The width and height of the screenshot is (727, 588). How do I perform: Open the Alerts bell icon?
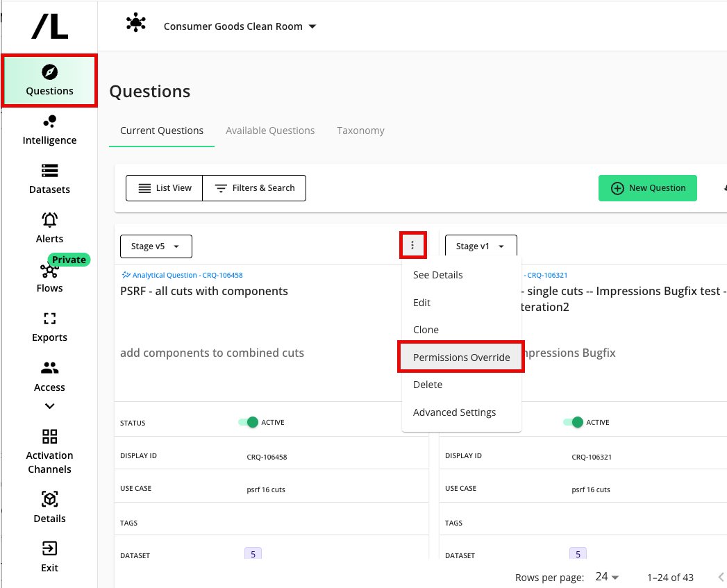(x=49, y=220)
